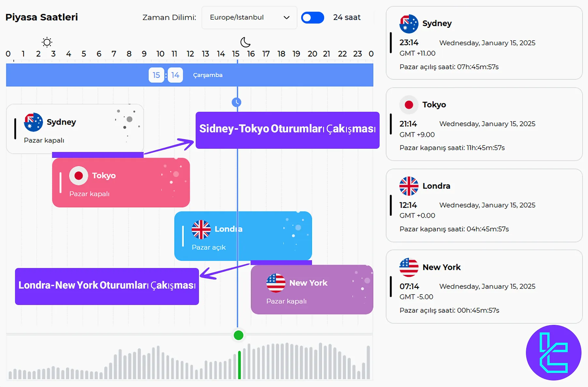Click Londra current time 12:14
Viewport: 588px width, 387px height.
click(408, 205)
